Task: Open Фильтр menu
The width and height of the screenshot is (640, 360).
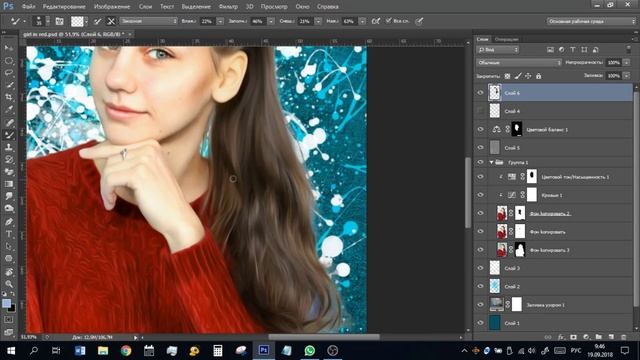Action: pyautogui.click(x=228, y=7)
